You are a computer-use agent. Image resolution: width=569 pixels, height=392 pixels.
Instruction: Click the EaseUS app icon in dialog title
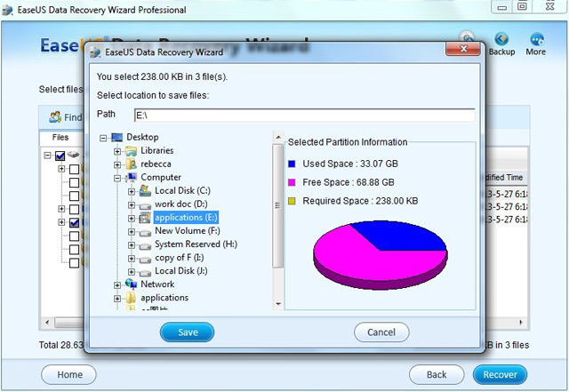tap(96, 52)
